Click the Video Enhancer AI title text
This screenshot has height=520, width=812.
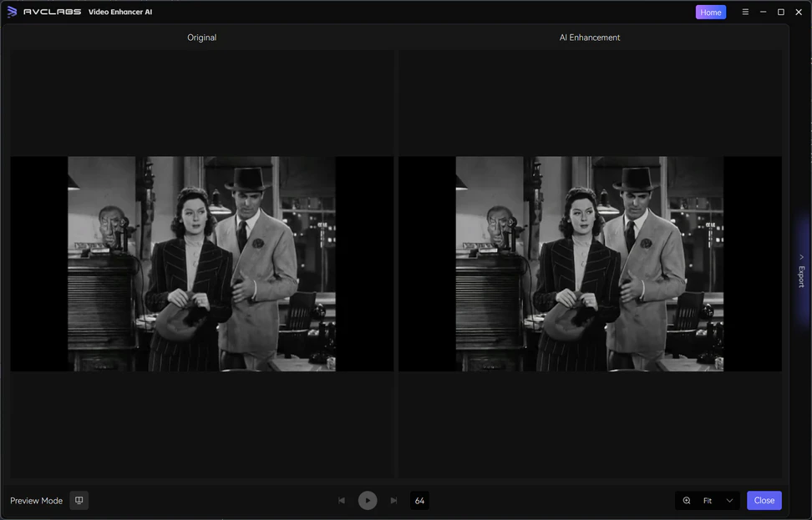click(x=120, y=12)
